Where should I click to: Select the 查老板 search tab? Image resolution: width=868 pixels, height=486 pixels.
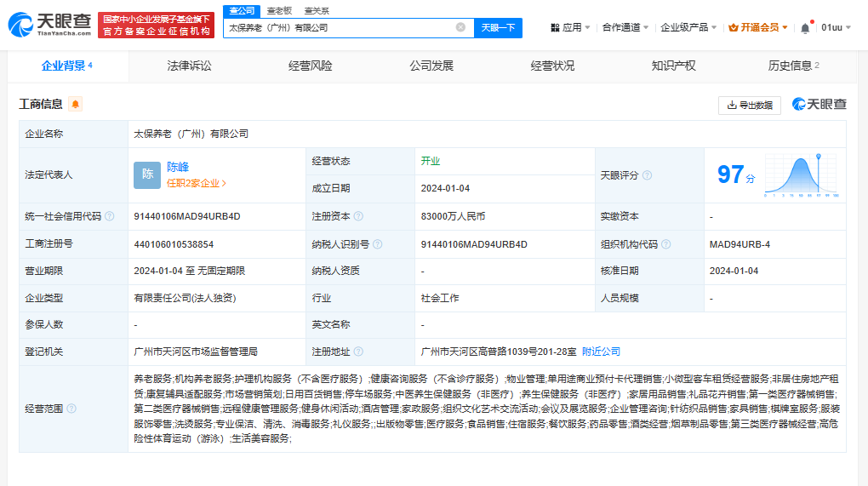click(279, 10)
